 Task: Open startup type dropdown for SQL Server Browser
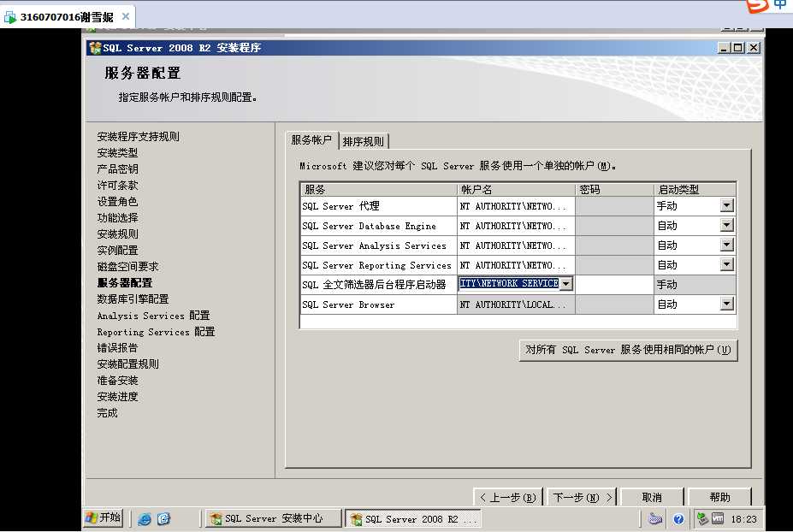tap(726, 304)
